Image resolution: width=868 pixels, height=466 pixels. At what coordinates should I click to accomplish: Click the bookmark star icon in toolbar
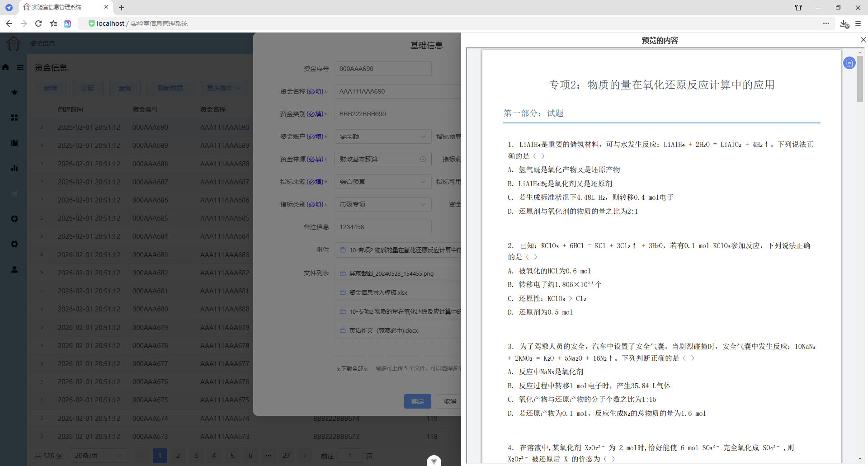pos(53,24)
